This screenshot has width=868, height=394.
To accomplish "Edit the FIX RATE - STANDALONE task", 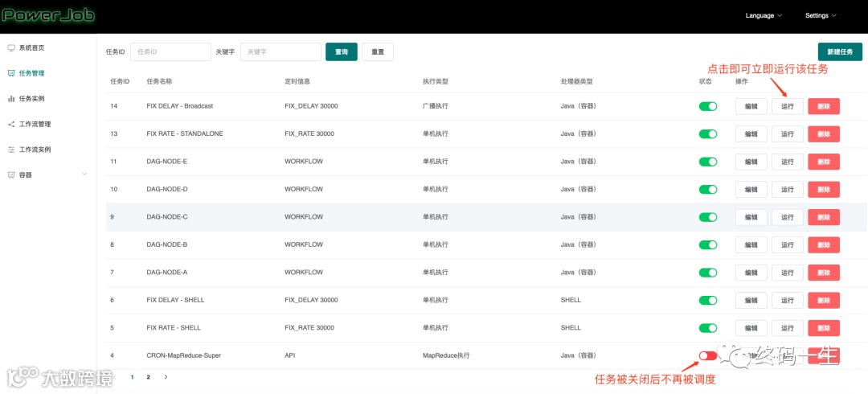I will (751, 134).
